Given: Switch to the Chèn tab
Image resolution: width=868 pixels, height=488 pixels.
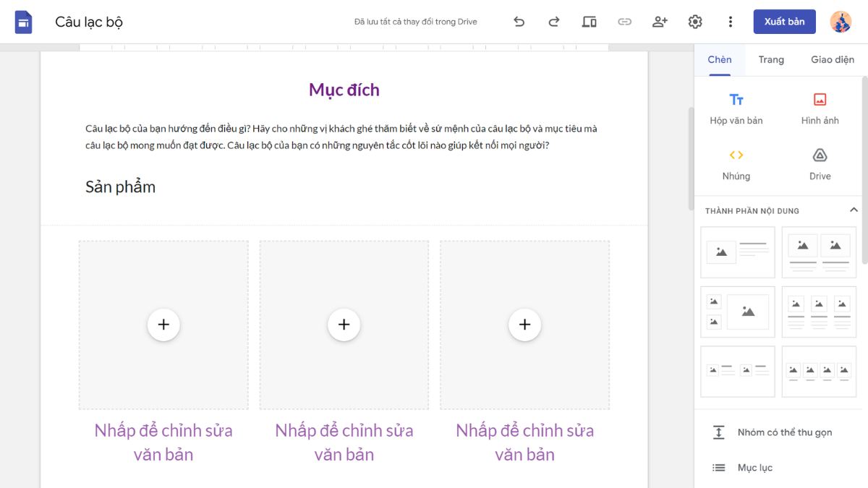Looking at the screenshot, I should [x=720, y=60].
